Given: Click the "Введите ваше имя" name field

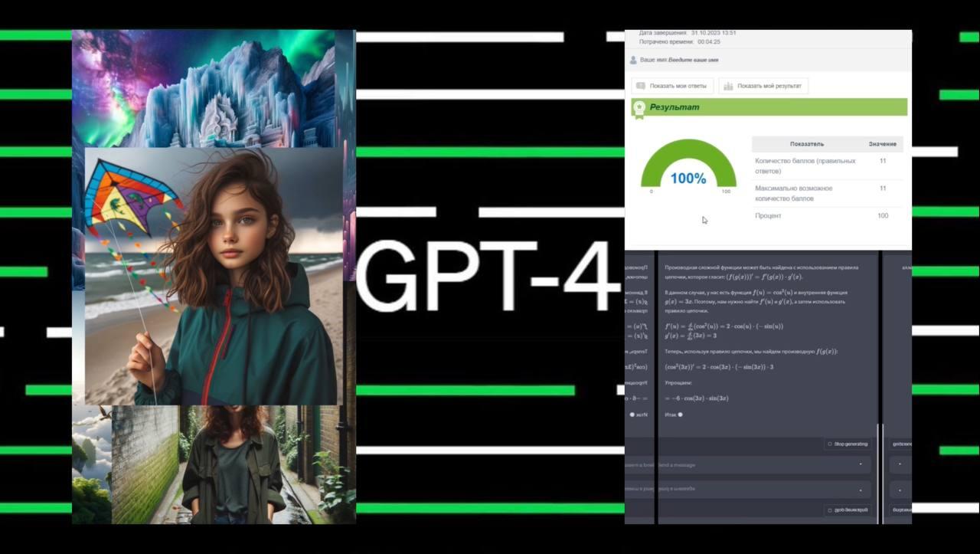Looking at the screenshot, I should coord(693,60).
